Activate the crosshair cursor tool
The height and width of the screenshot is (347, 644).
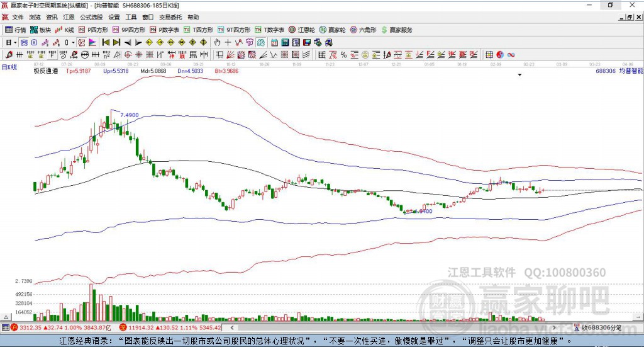coord(228,42)
